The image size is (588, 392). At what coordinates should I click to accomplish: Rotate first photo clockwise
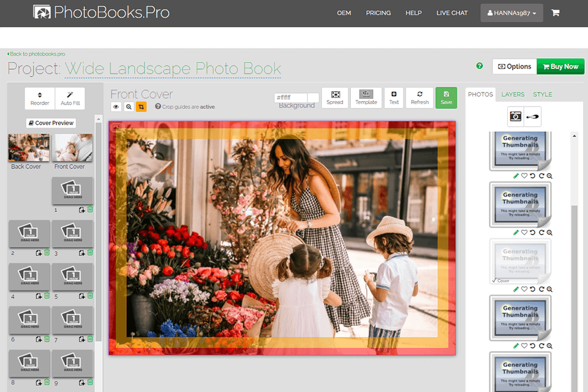pos(541,176)
